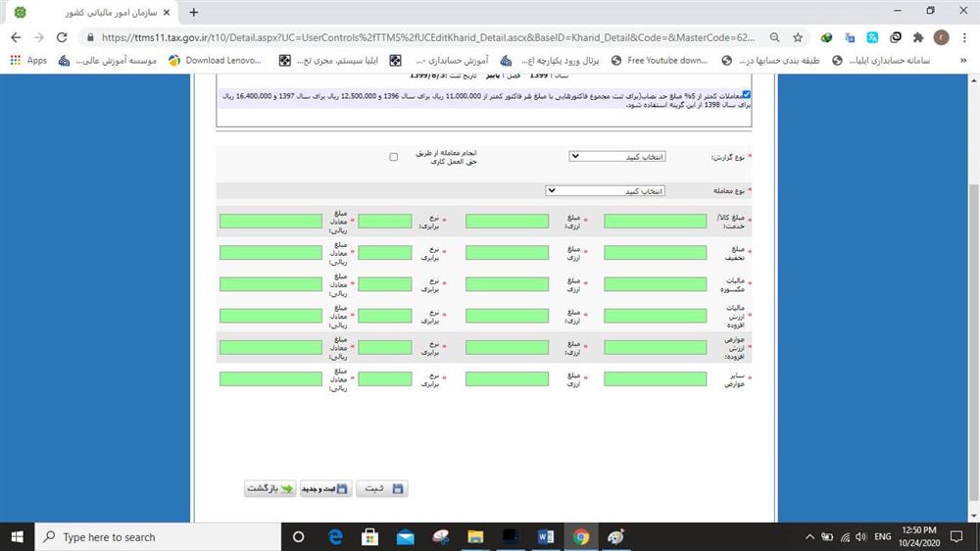Focus the مبلغ کالا/خدمت amount field

coord(655,221)
